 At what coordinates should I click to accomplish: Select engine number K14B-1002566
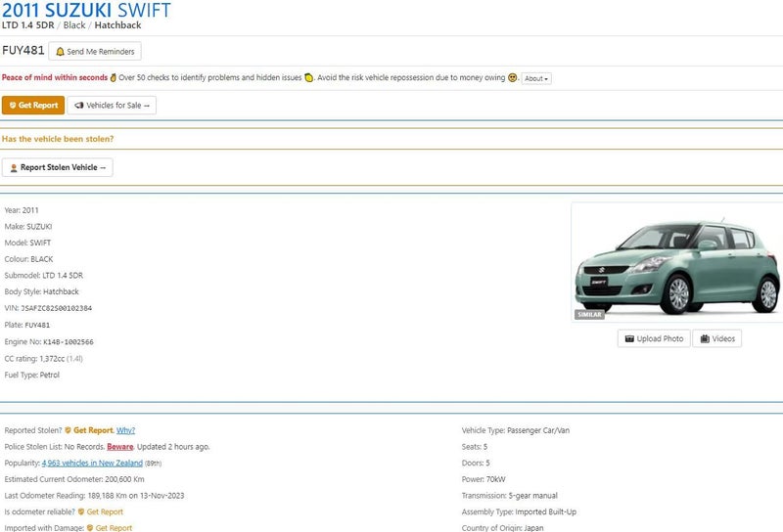click(69, 342)
